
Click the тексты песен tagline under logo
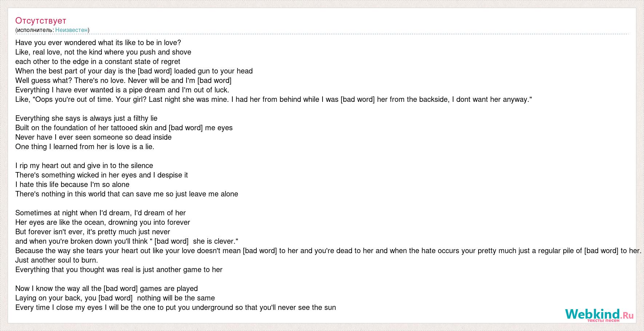click(603, 320)
